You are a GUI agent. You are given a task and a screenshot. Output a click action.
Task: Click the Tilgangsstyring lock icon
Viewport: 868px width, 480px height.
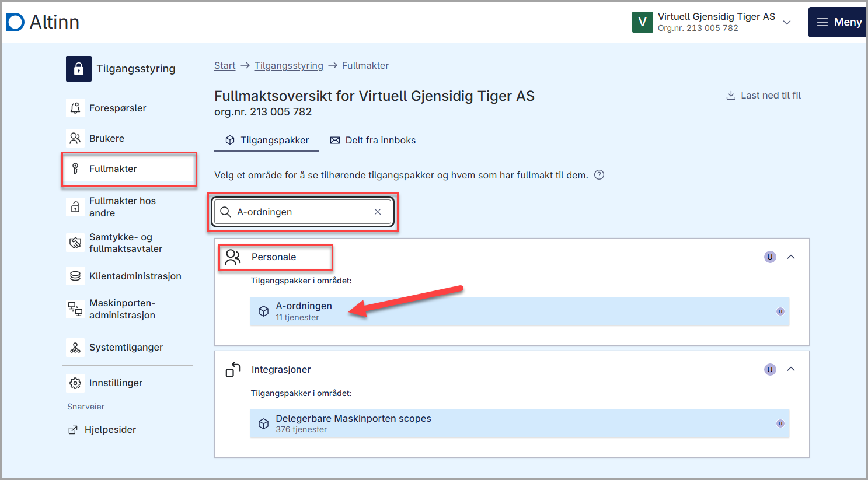[79, 69]
